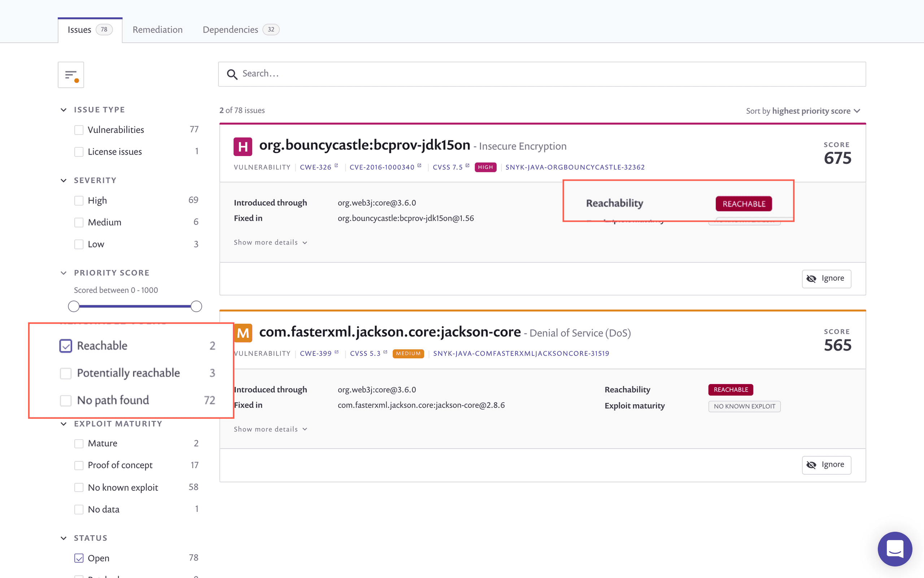This screenshot has height=578, width=924.
Task: Expand Show more details for bouncycastle issue
Action: click(270, 242)
